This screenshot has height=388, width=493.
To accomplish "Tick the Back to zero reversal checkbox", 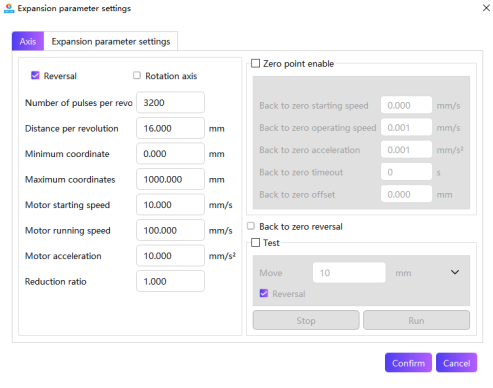I will pos(251,226).
